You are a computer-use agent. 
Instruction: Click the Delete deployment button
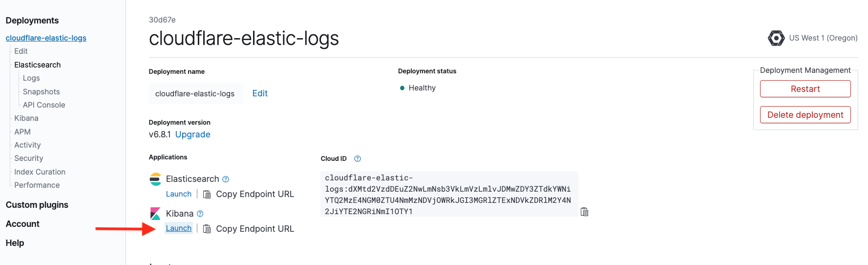[805, 115]
